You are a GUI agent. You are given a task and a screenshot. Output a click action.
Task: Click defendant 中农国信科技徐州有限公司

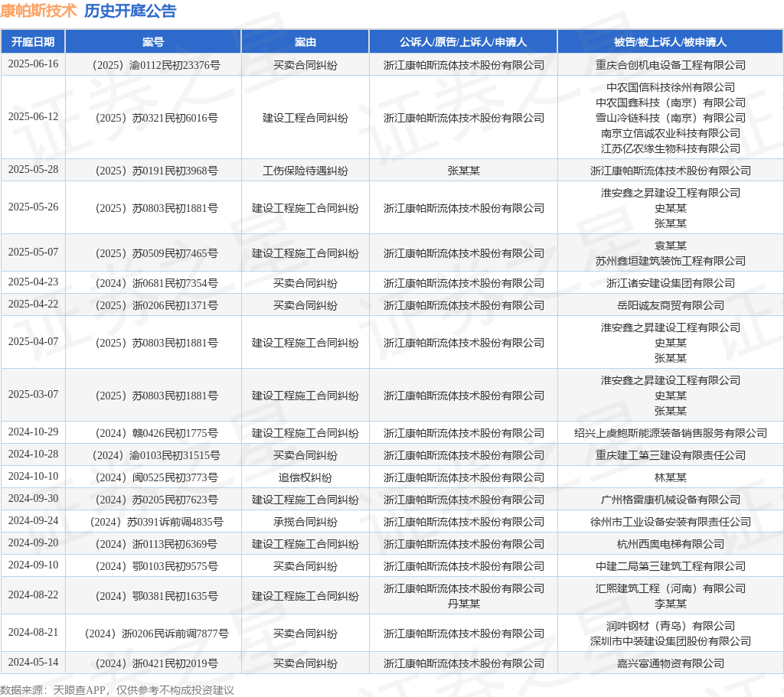tap(671, 87)
